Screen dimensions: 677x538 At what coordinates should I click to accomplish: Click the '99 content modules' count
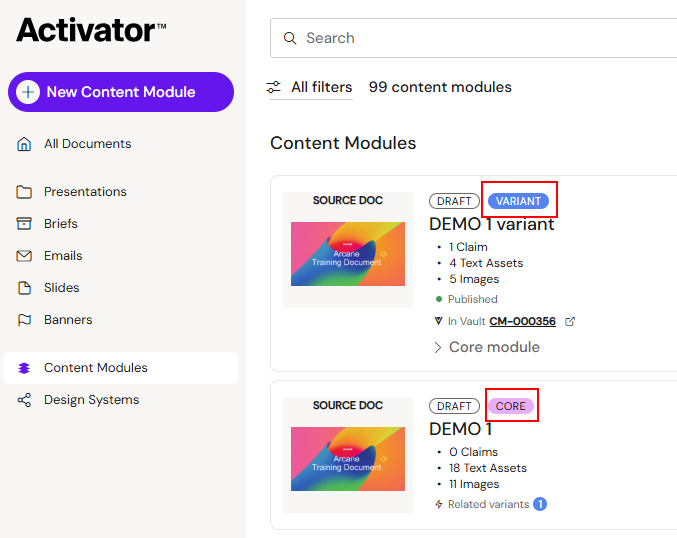(440, 87)
